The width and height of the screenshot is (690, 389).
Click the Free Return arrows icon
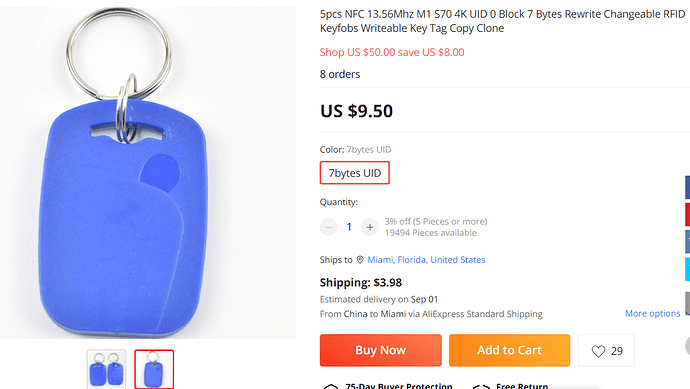tap(481, 386)
